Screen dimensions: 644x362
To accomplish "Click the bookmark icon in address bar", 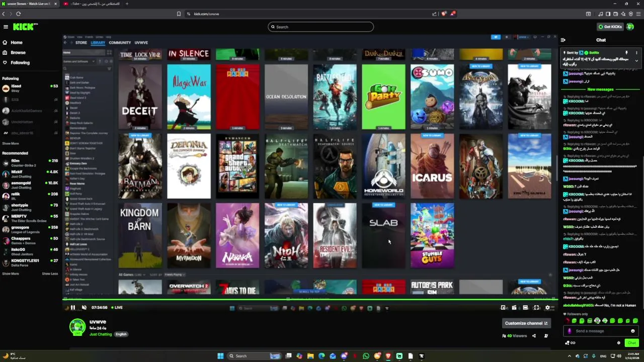I will click(179, 14).
